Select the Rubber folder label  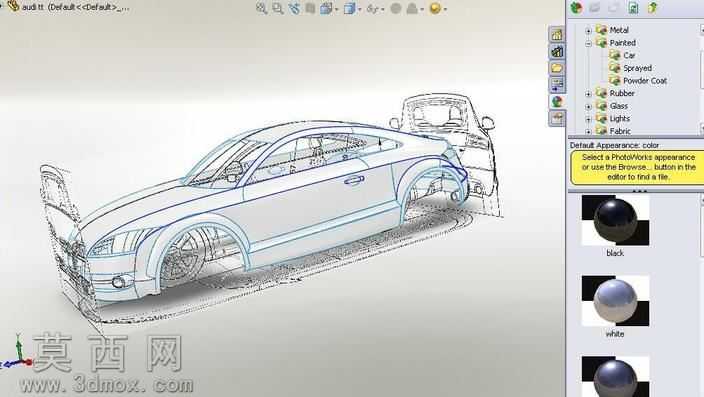[622, 93]
